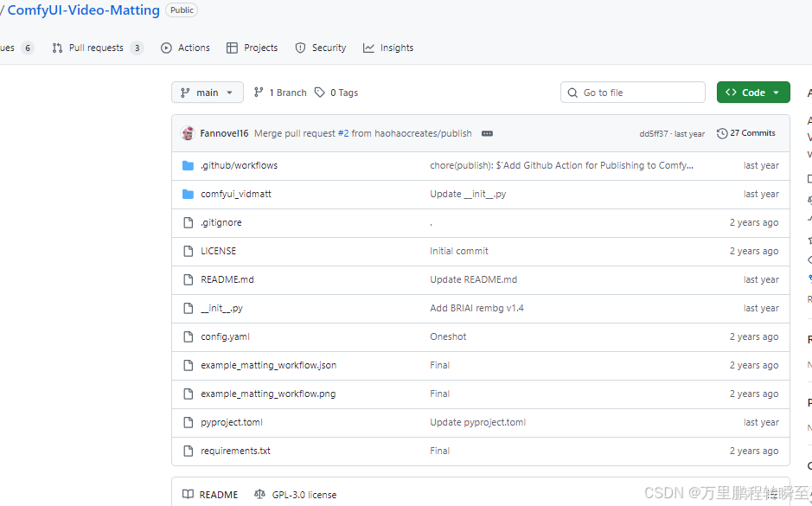Open the 'Update __init__.py' commit message
Image resolution: width=812 pixels, height=506 pixels.
(x=468, y=194)
